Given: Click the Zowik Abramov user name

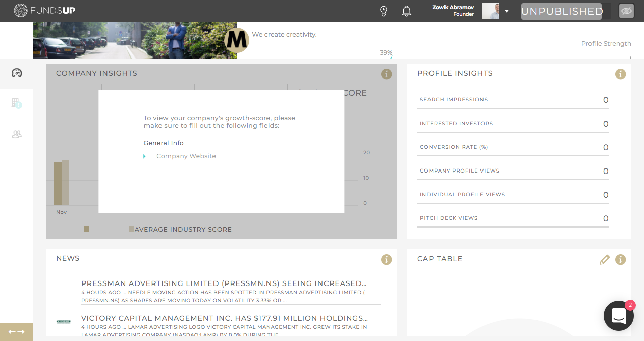Looking at the screenshot, I should (453, 7).
